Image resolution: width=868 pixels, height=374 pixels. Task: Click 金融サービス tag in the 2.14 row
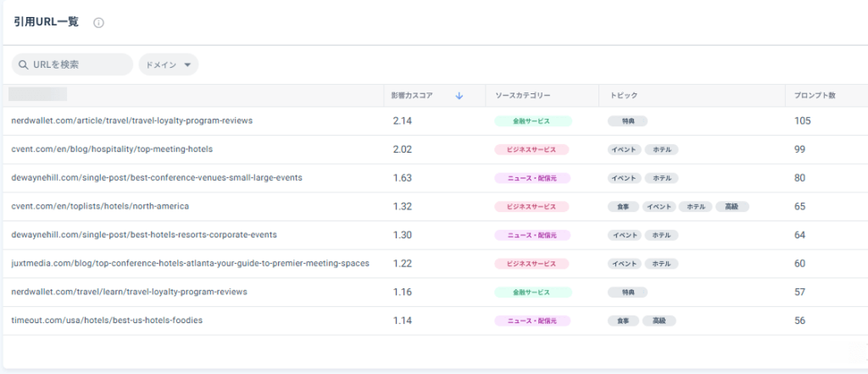(533, 121)
